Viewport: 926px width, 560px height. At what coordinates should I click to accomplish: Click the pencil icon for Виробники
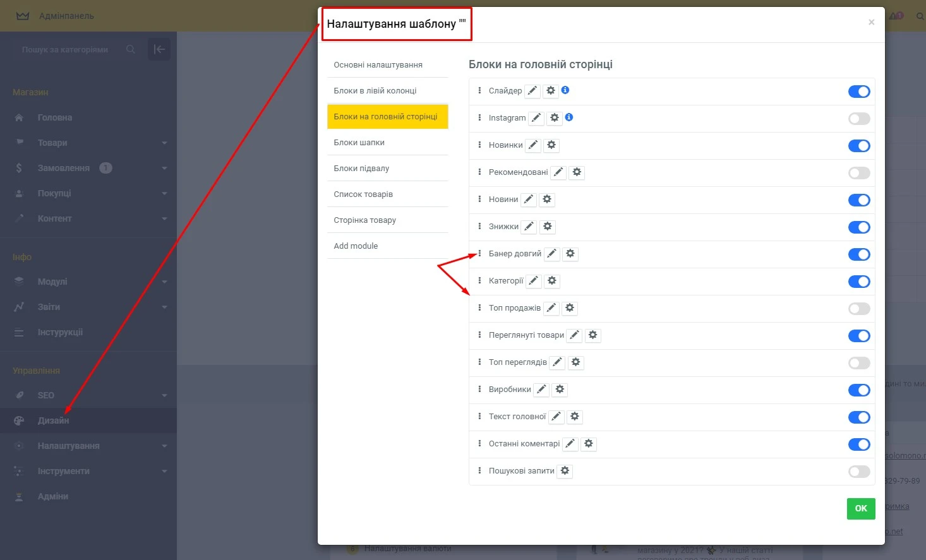click(541, 390)
